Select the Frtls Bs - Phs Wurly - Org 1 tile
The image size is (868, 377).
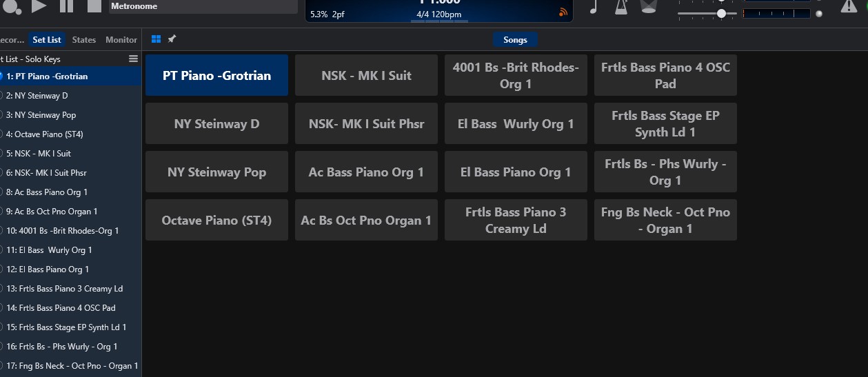(x=665, y=172)
